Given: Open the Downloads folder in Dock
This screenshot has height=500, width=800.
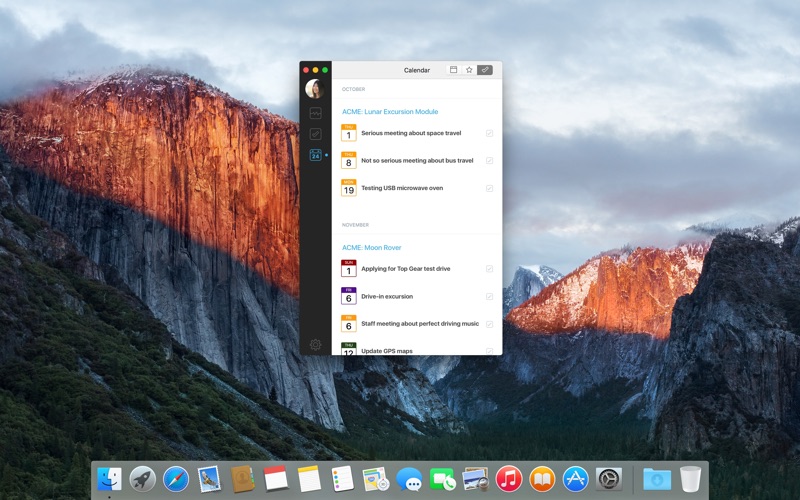Looking at the screenshot, I should click(657, 480).
